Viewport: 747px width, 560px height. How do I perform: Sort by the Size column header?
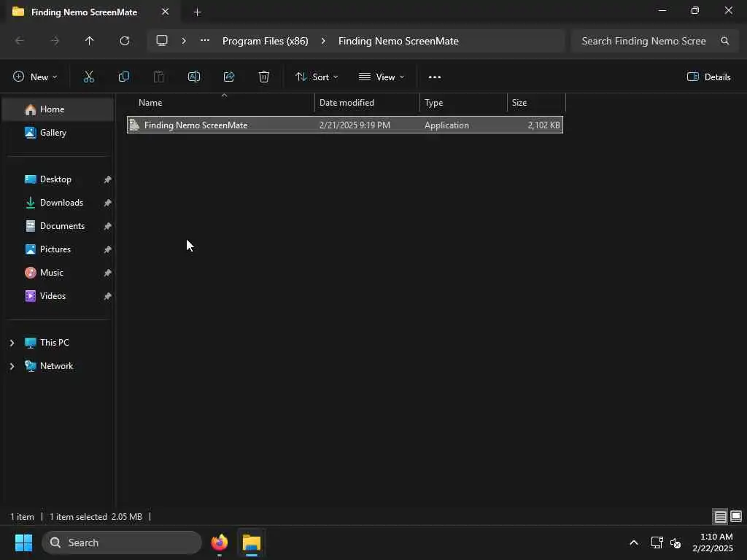536,103
